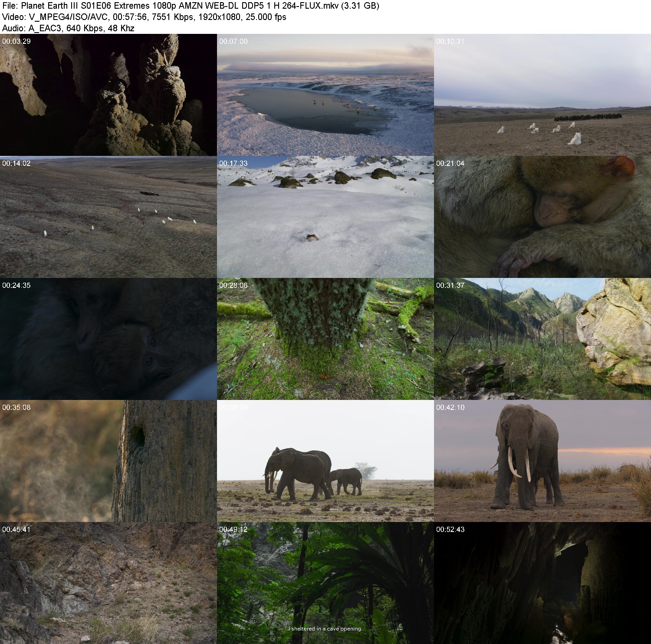Click the file name line starting 'File: Planet Earth III'
Viewport: 651px width, 644px height.
pos(191,6)
